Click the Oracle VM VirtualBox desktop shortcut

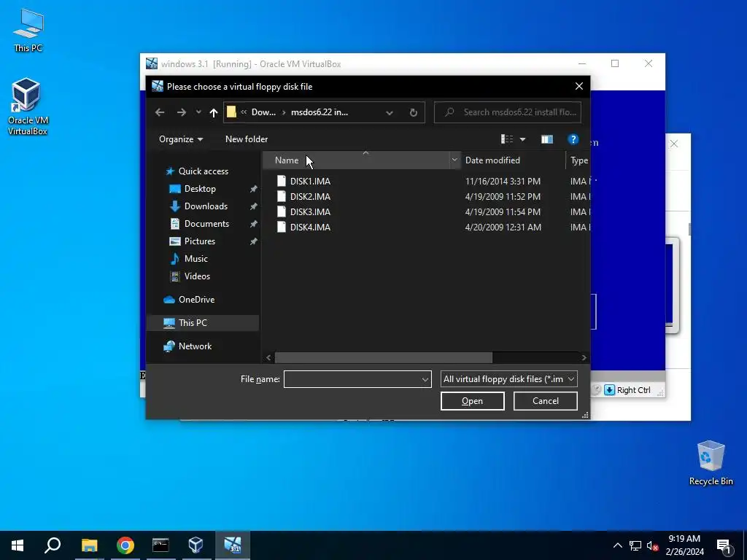pos(27,107)
